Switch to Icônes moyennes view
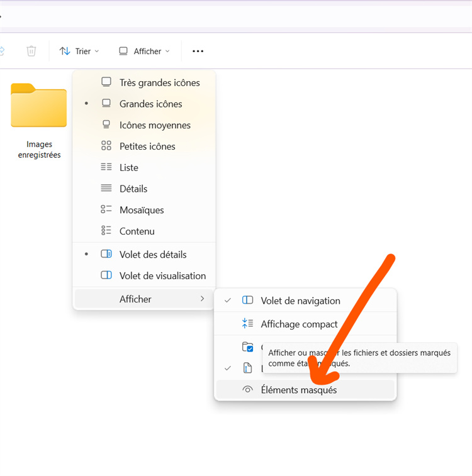This screenshot has height=476, width=472. (155, 125)
